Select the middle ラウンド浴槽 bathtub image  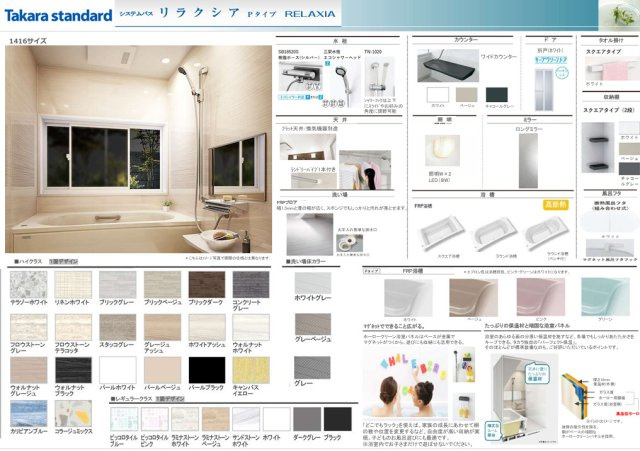493,233
